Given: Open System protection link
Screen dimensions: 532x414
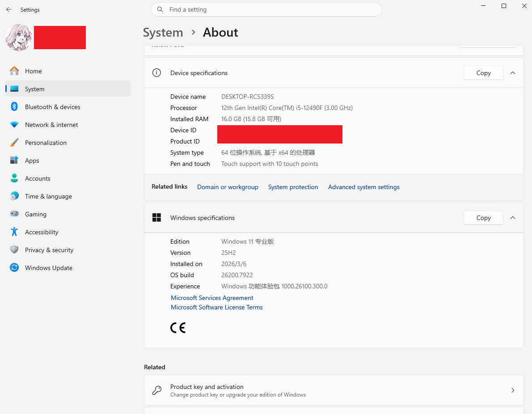Looking at the screenshot, I should [x=293, y=187].
